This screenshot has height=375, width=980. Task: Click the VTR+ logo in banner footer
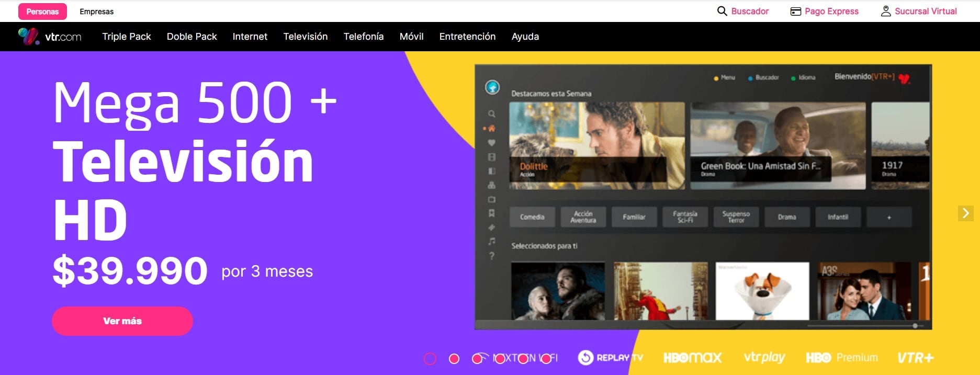click(915, 358)
